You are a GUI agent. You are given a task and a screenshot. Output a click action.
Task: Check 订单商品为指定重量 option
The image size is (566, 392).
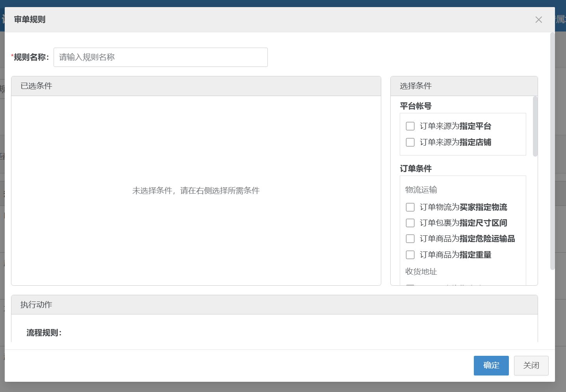click(x=410, y=255)
